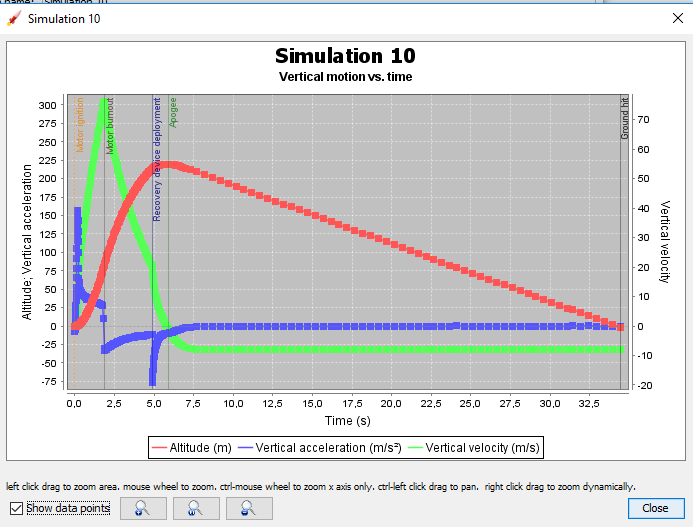693x527 pixels.
Task: Click the zoom instructions hint text
Action: [x=321, y=487]
